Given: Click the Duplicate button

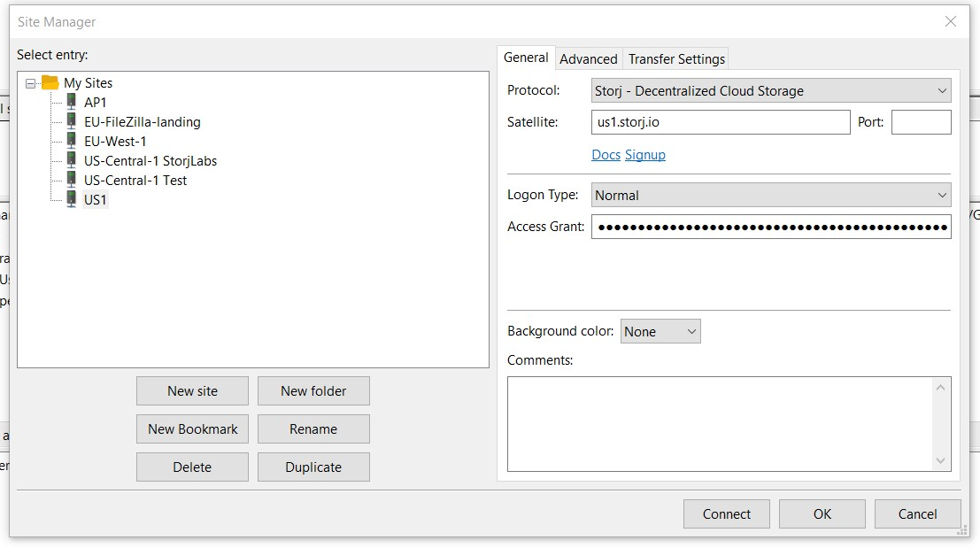Looking at the screenshot, I should (313, 467).
